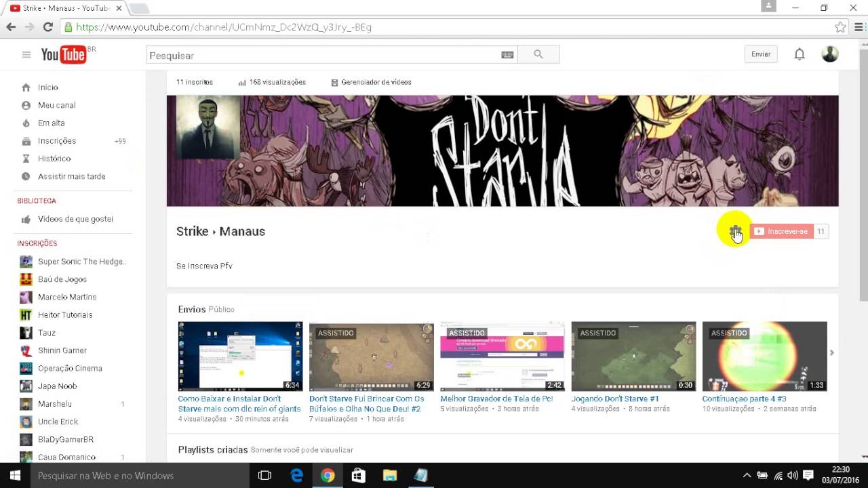Click the Enviar upload button

(x=761, y=54)
